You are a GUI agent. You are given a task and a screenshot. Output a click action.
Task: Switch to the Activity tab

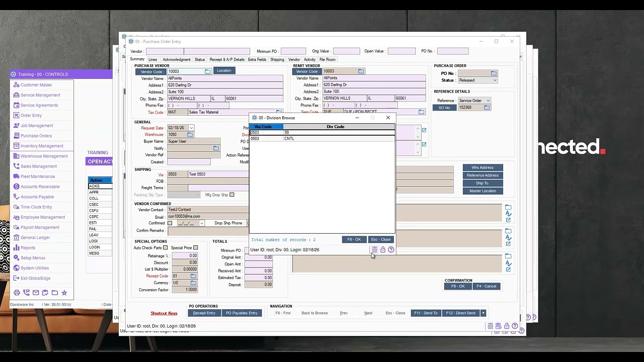(309, 59)
